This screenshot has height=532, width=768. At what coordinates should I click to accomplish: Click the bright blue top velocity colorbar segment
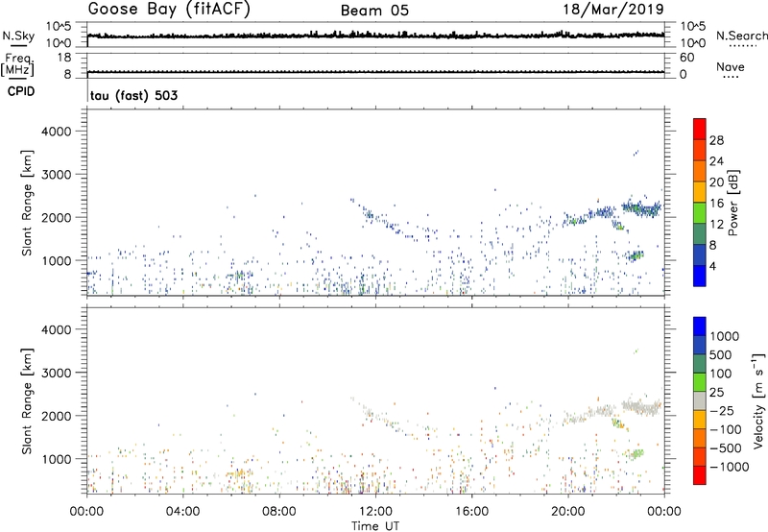(x=700, y=326)
